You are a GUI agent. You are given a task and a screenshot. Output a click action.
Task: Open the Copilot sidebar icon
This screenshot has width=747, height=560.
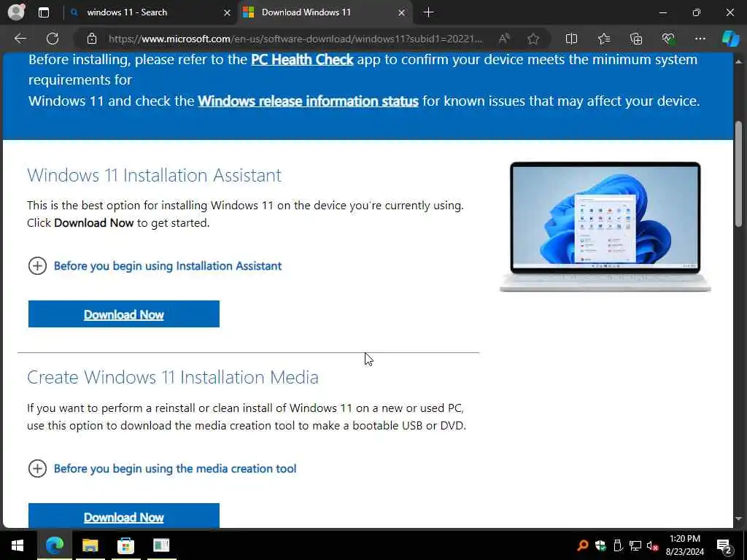(730, 39)
